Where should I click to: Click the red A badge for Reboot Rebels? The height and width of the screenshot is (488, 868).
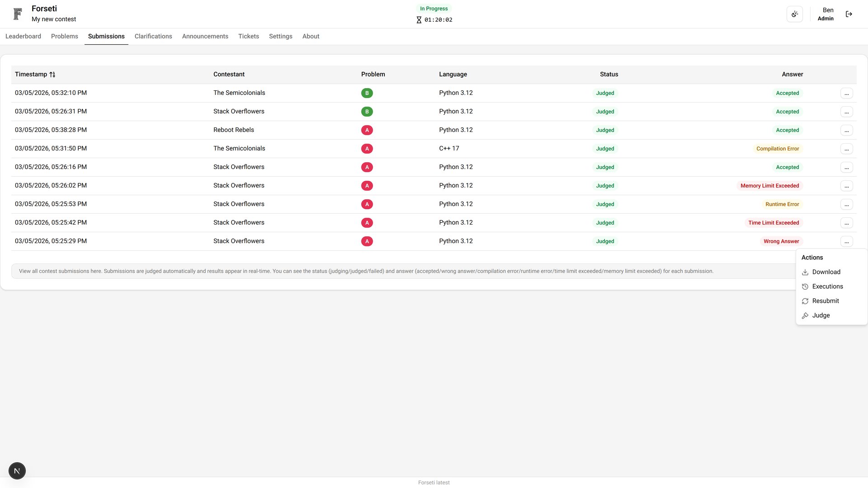click(367, 130)
